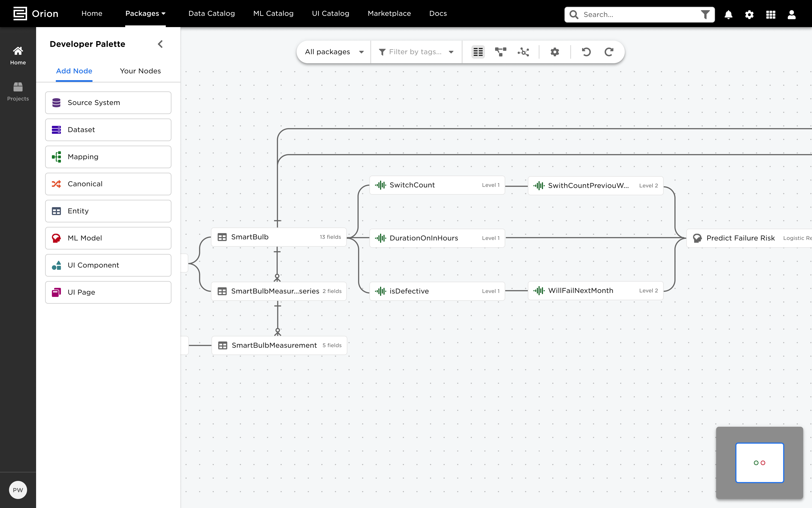The height and width of the screenshot is (508, 812).
Task: Open the Packages menu
Action: point(145,13)
